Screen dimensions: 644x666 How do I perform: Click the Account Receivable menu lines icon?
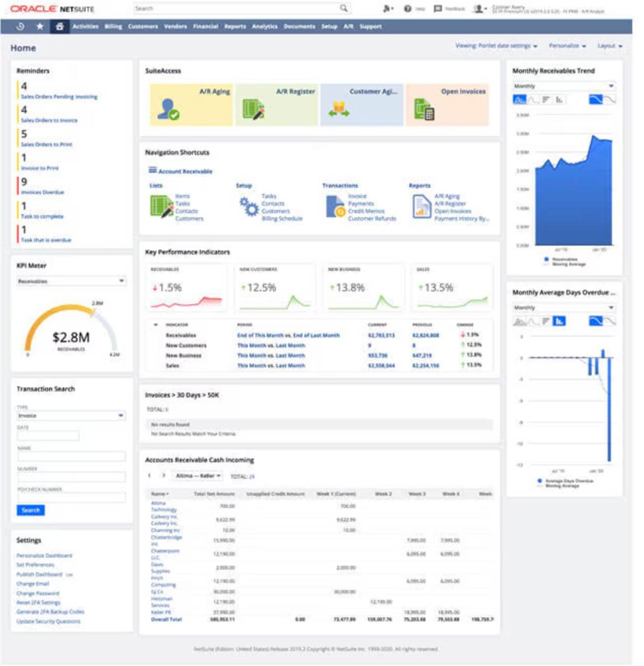pos(152,170)
